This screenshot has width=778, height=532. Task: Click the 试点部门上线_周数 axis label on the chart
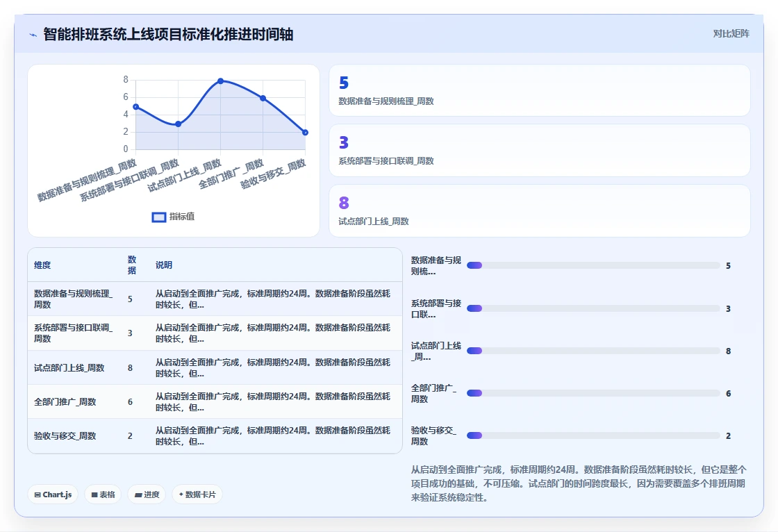coord(185,176)
